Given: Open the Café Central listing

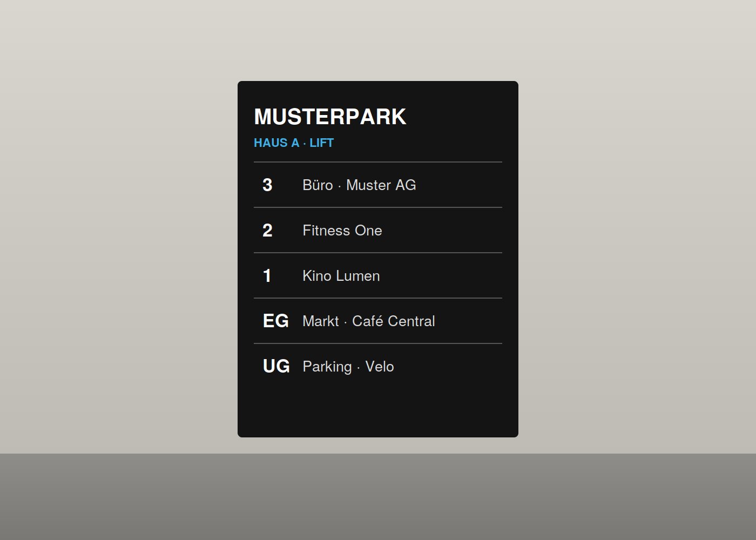Looking at the screenshot, I should (393, 321).
